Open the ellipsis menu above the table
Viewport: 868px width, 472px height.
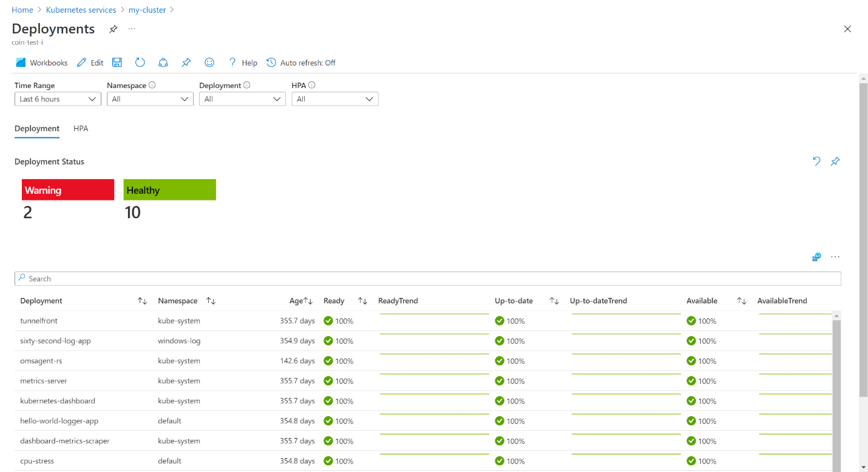tap(835, 257)
